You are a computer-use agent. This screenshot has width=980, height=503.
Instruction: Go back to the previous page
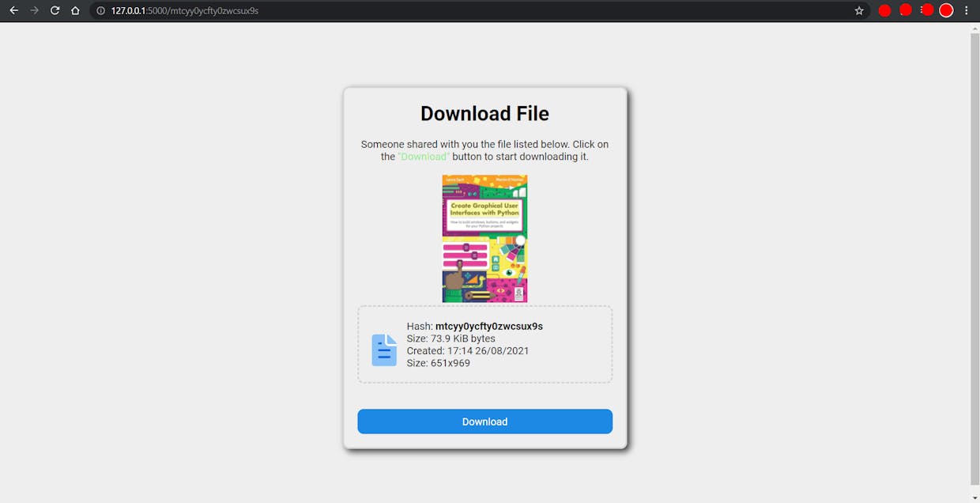tap(13, 10)
